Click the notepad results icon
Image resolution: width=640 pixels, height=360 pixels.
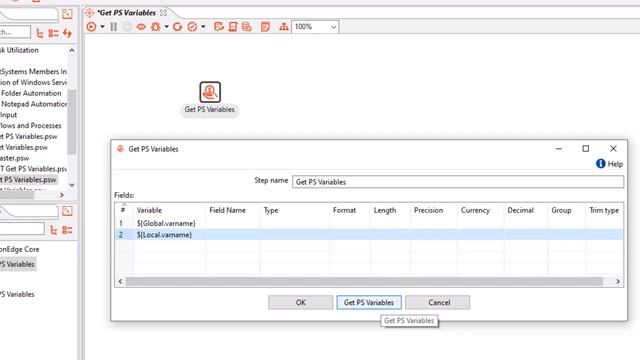(265, 27)
